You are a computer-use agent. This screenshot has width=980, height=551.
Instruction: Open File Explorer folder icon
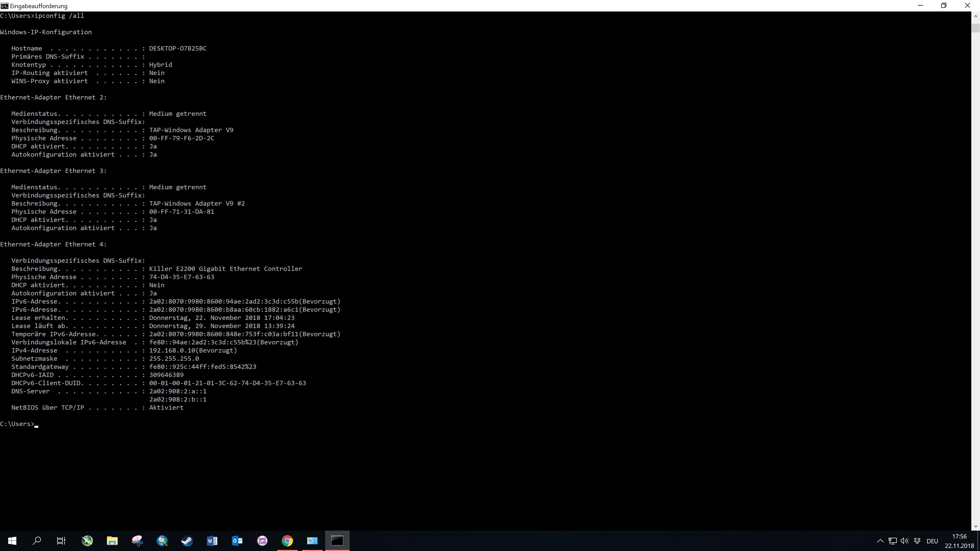pos(112,541)
